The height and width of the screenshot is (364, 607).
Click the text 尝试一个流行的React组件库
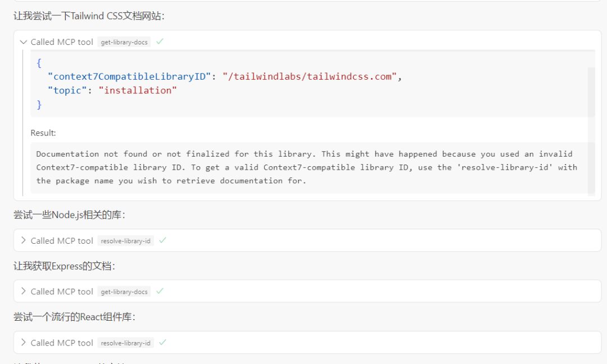(x=74, y=317)
